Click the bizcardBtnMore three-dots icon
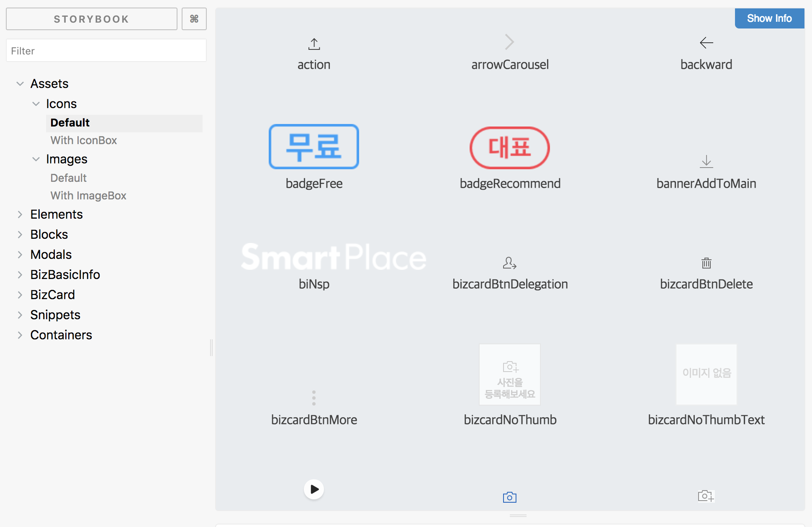The width and height of the screenshot is (812, 527). click(313, 398)
